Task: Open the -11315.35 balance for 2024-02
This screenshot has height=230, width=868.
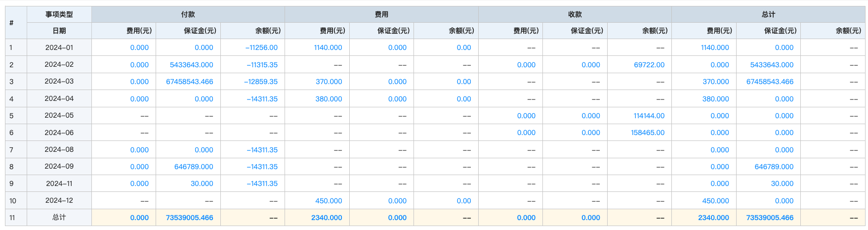Action: tap(261, 65)
